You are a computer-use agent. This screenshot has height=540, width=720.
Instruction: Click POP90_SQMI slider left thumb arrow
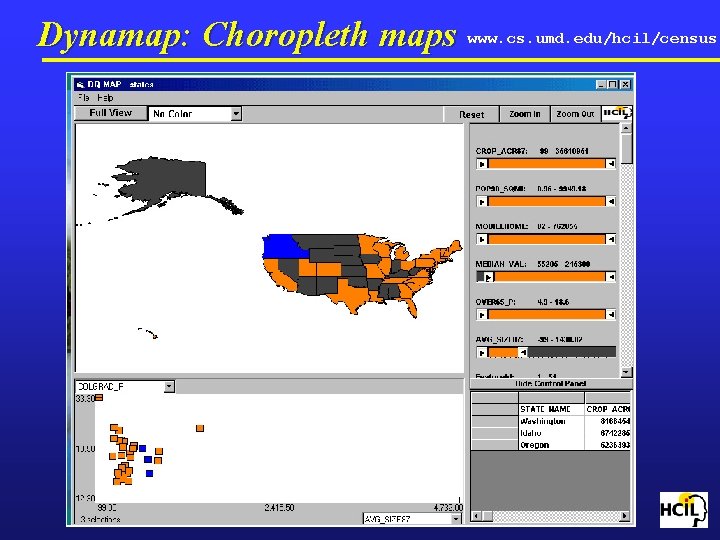point(482,202)
